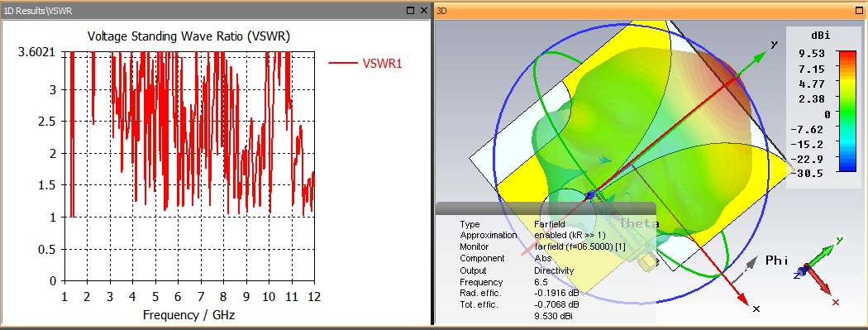Activate the 3D window title bar
The width and height of the screenshot is (868, 330).
pyautogui.click(x=642, y=11)
